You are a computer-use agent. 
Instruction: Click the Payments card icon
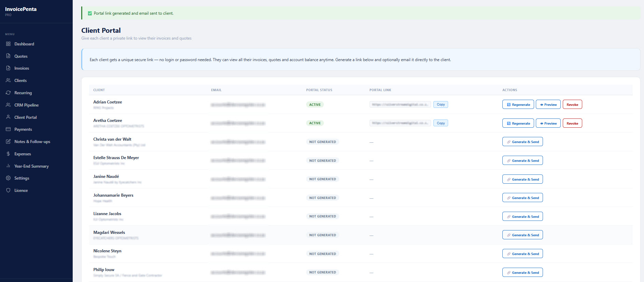click(8, 129)
